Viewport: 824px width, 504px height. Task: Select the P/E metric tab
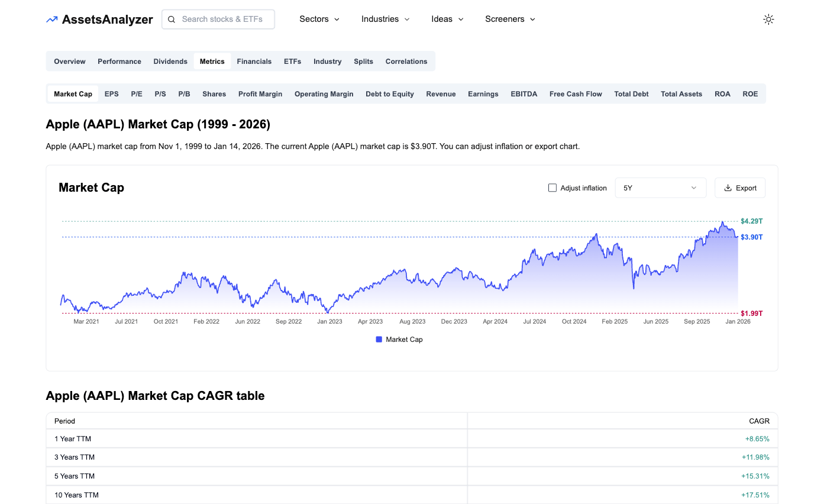click(x=137, y=94)
